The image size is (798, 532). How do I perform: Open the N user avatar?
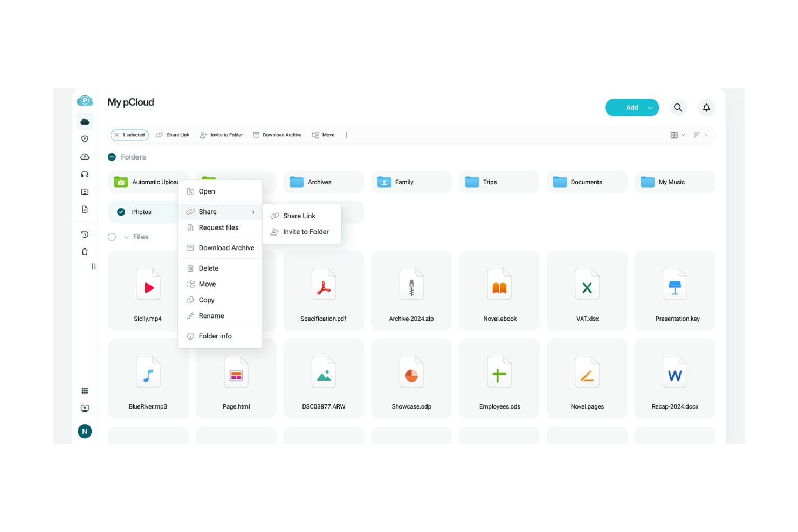(x=85, y=431)
